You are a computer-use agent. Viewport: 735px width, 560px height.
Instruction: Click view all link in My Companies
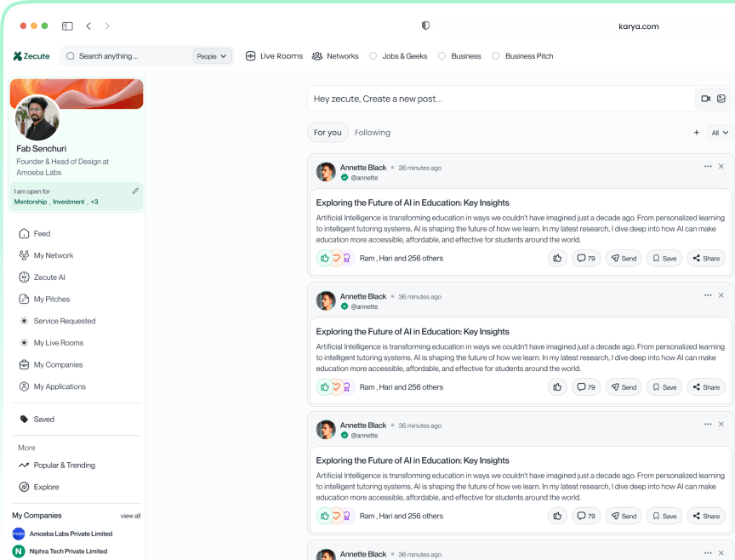130,516
